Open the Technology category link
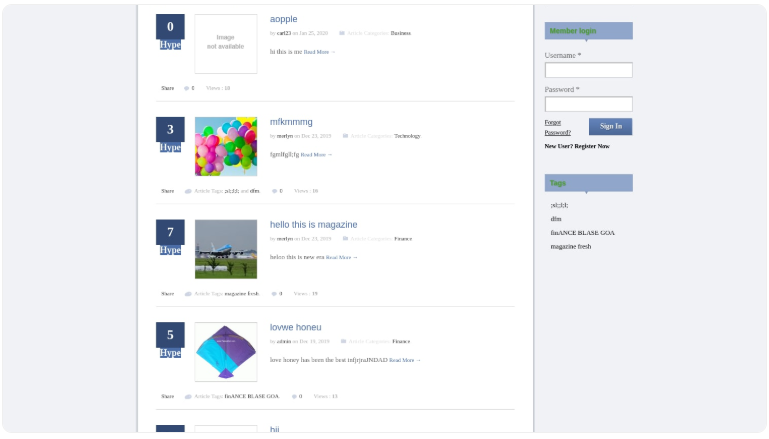The height and width of the screenshot is (439, 769). tap(408, 136)
